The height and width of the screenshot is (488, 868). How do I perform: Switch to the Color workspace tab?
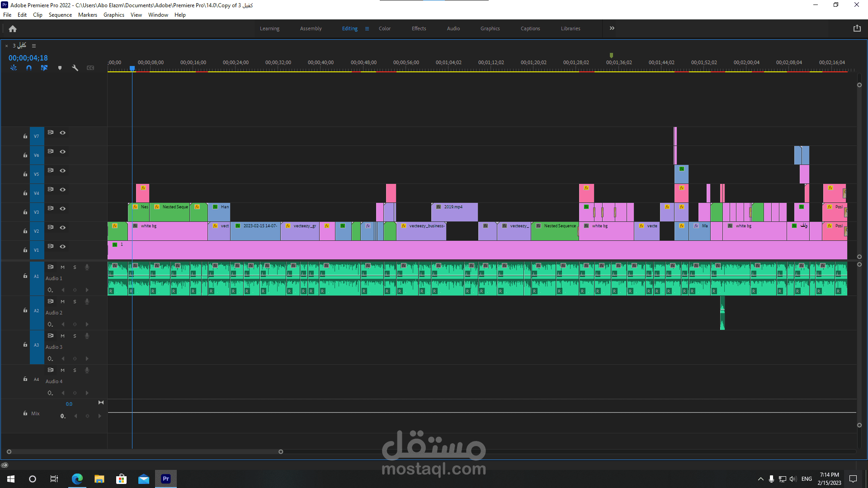pyautogui.click(x=384, y=28)
